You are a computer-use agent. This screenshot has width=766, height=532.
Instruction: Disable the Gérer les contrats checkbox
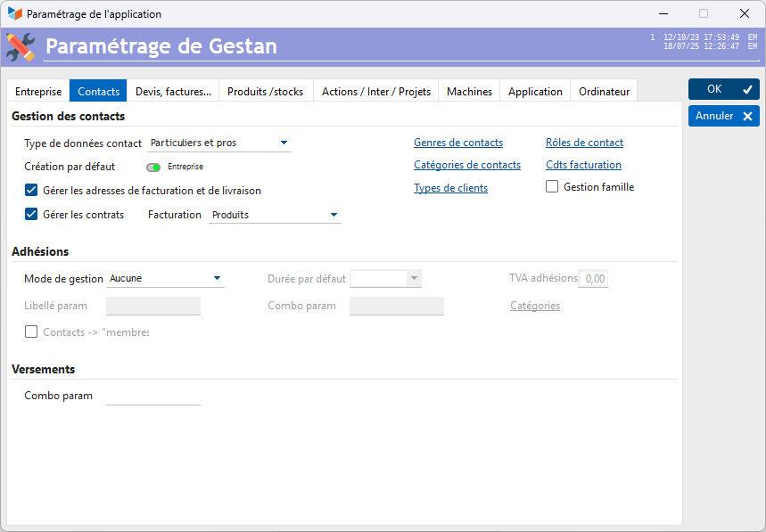pos(31,214)
